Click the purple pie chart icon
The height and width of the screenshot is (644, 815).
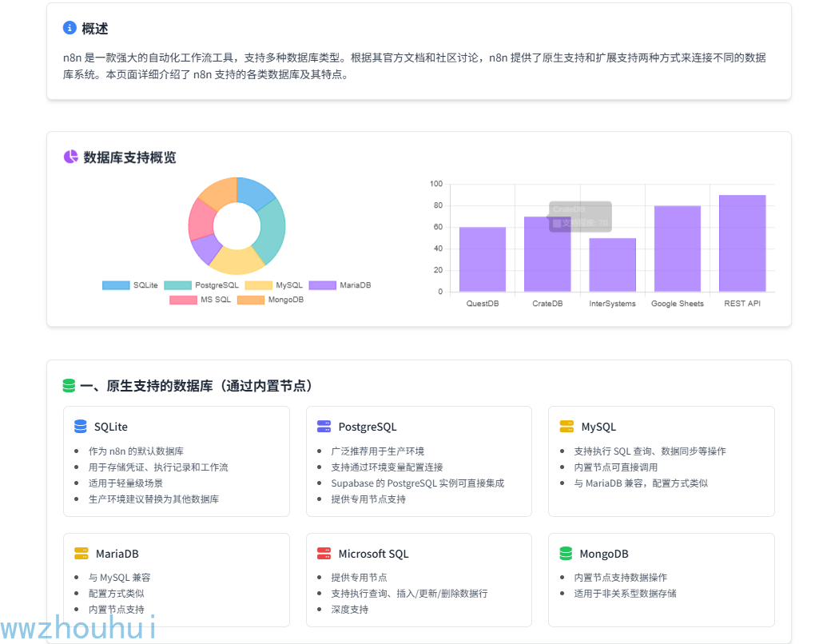(x=70, y=157)
